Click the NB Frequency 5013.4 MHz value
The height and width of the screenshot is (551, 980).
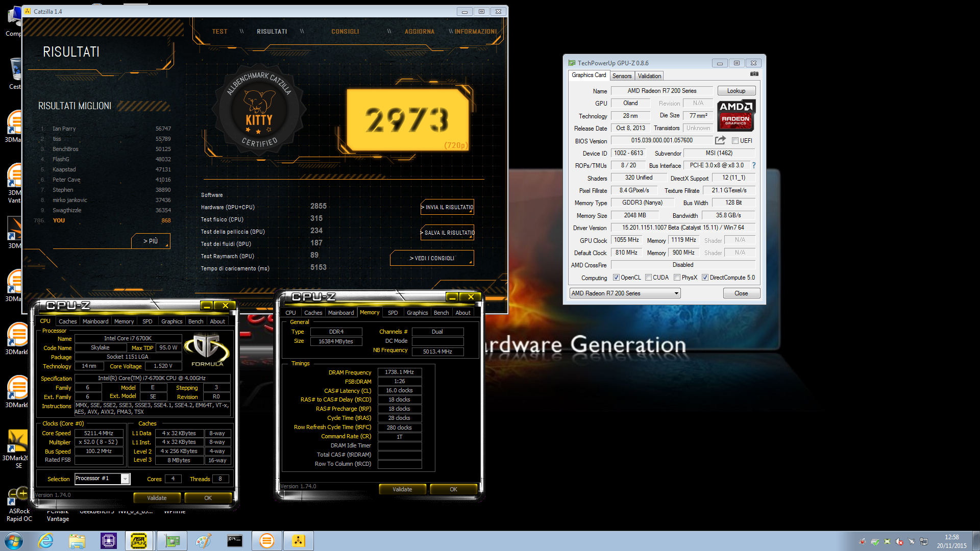437,352
